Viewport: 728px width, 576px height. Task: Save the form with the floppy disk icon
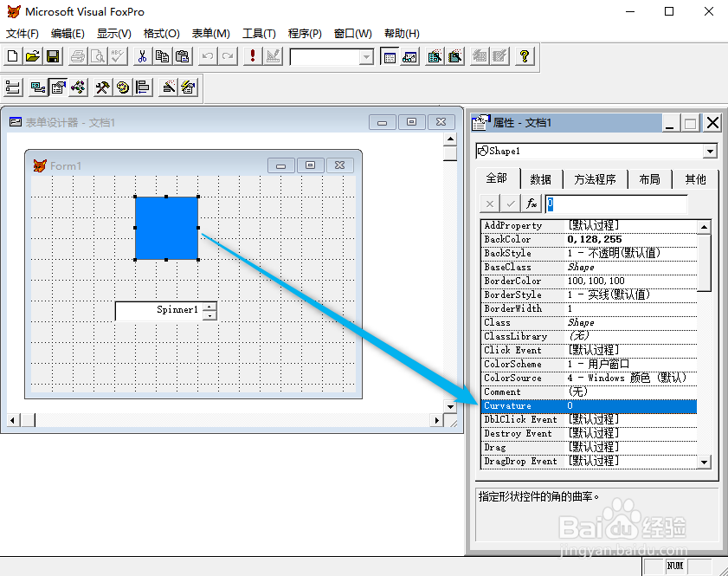pyautogui.click(x=53, y=56)
